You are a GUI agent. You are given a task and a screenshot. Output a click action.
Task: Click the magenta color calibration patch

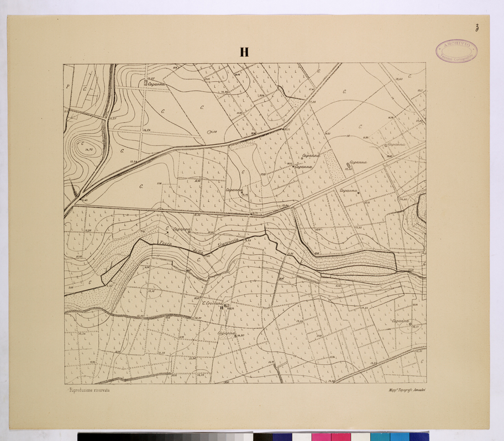coord(319,437)
